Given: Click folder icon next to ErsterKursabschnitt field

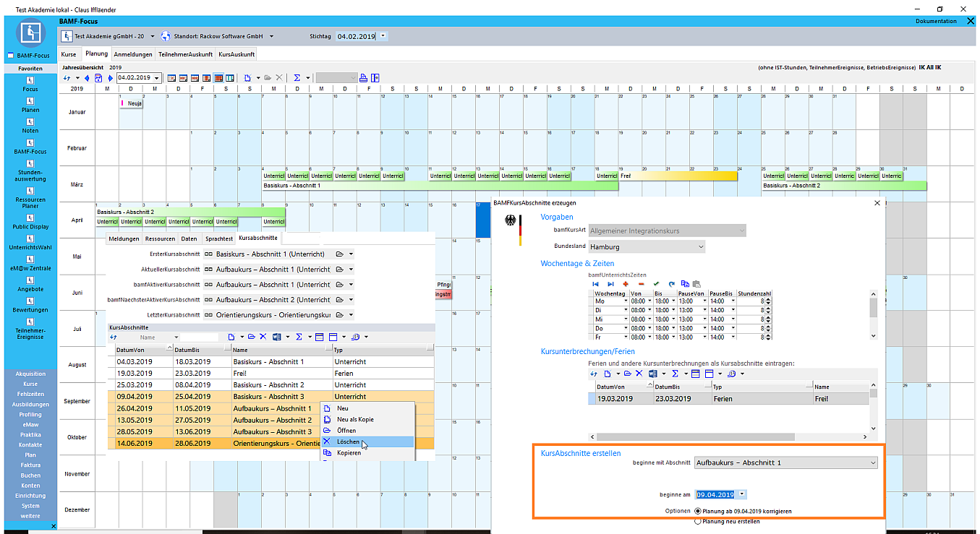Looking at the screenshot, I should click(x=340, y=254).
